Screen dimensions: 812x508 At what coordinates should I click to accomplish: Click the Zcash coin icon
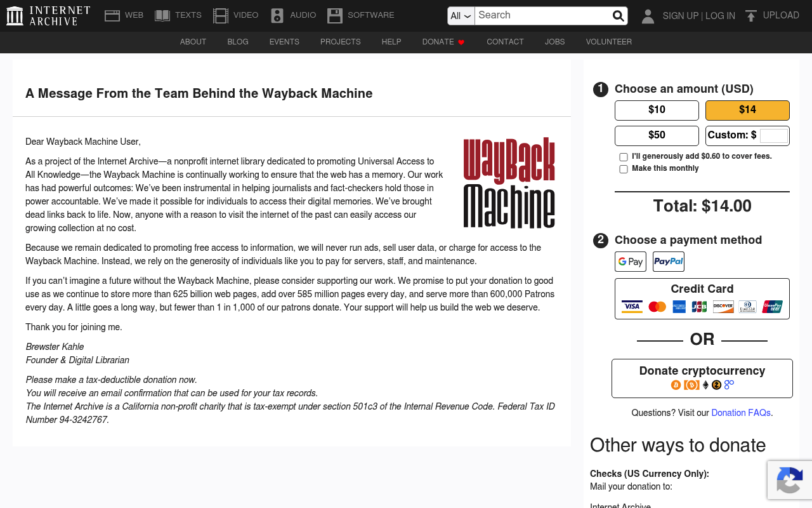click(x=717, y=385)
